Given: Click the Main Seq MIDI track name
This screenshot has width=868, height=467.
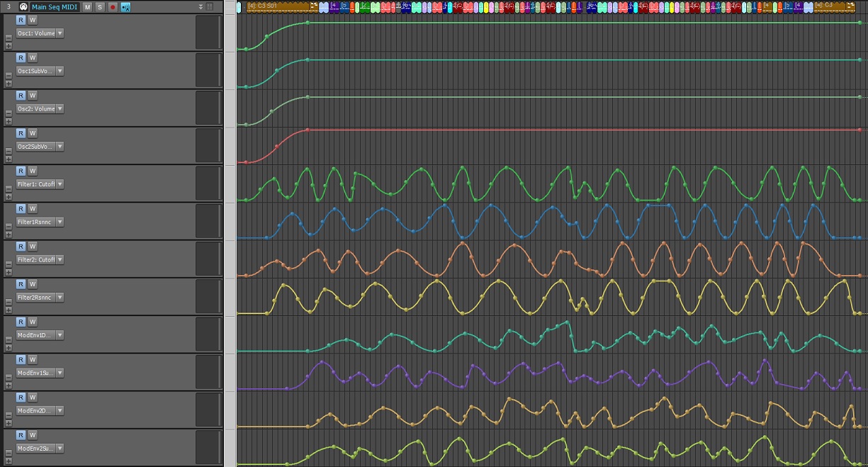Looking at the screenshot, I should click(55, 7).
